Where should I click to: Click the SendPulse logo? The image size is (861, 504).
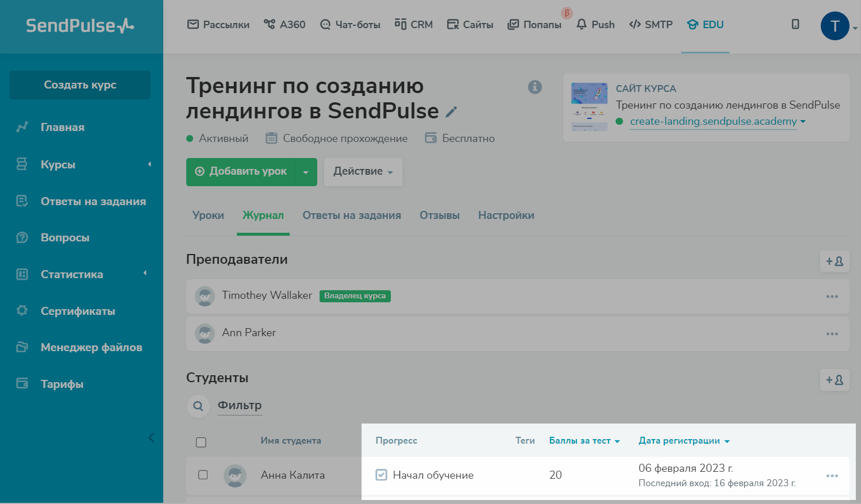coord(80,25)
